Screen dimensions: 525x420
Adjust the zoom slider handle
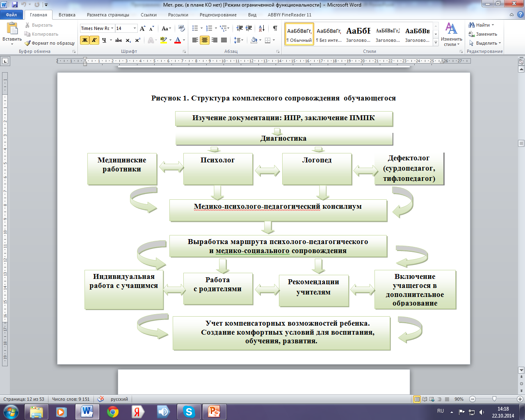(x=494, y=399)
